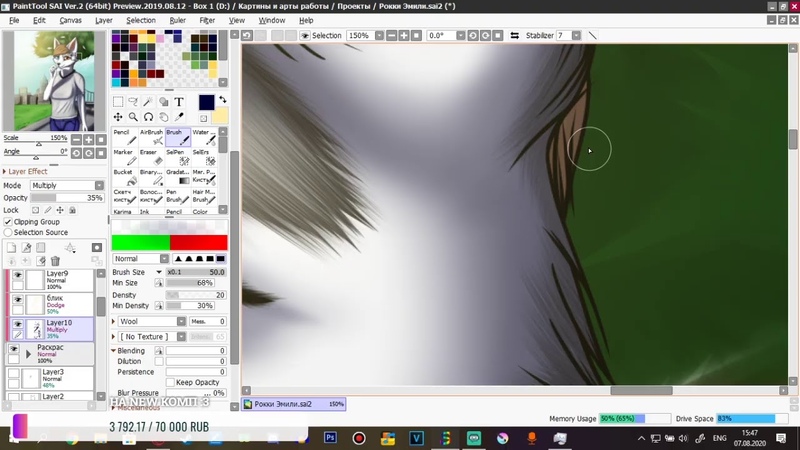This screenshot has height=450, width=800.
Task: Click the flip view horizontally icon
Action: (515, 35)
